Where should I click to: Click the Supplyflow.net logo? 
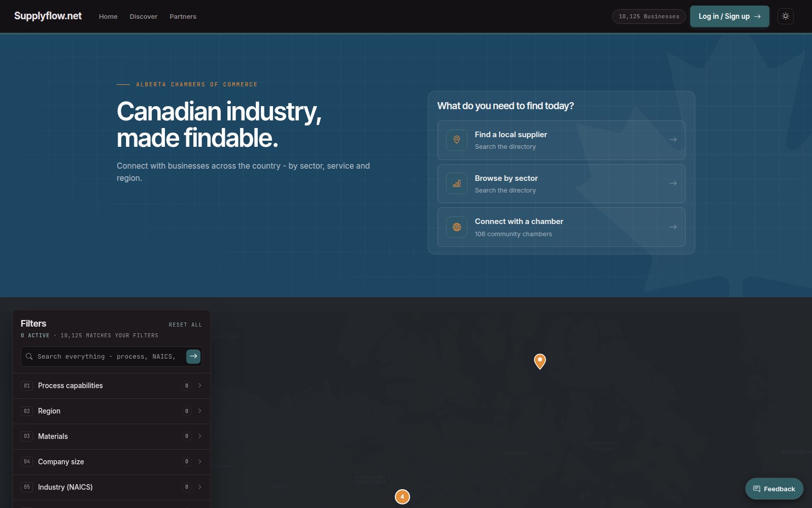(48, 16)
